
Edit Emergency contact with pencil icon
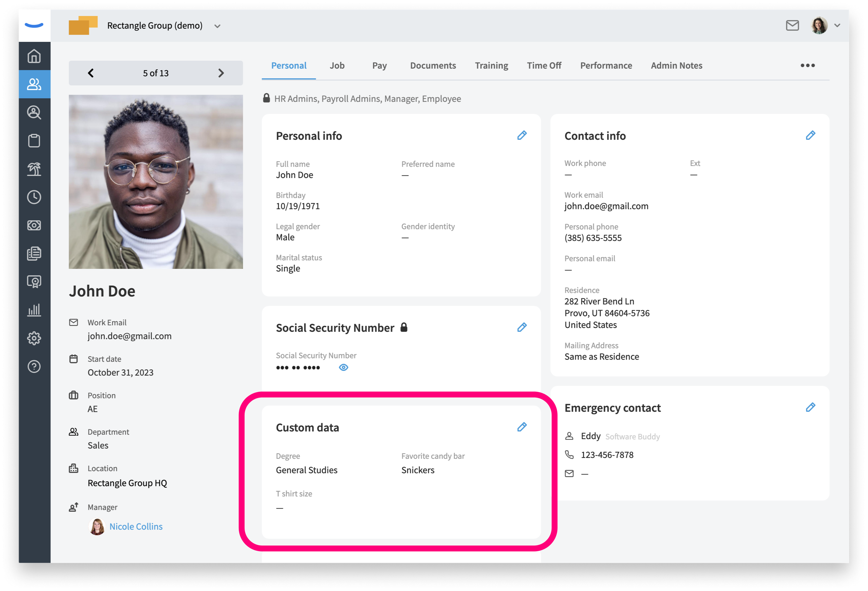(x=810, y=407)
